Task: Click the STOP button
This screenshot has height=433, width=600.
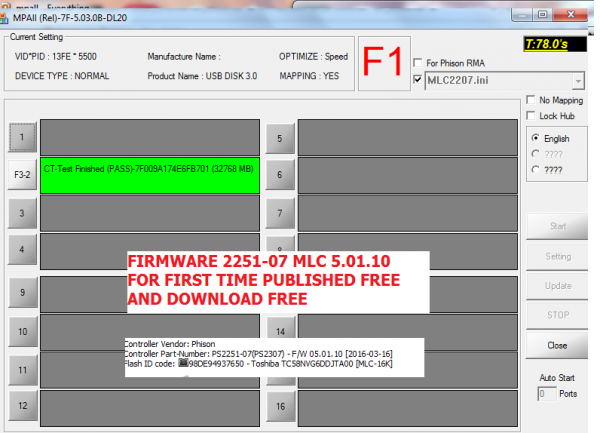Action: click(557, 315)
